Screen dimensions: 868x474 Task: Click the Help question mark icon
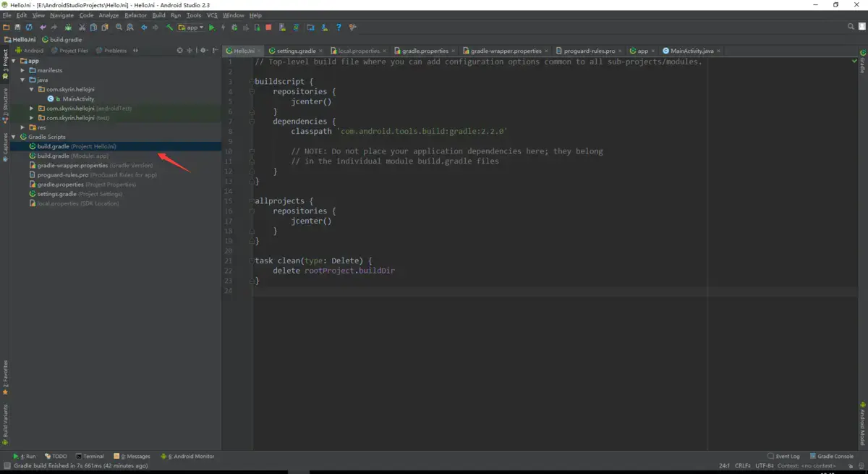point(339,27)
